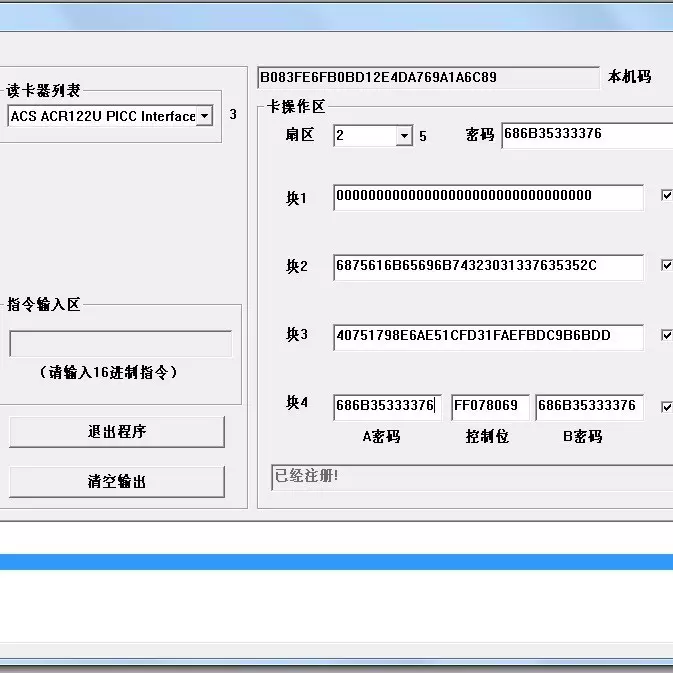Click the 密码 password input field
The image size is (673, 673).
coord(587,135)
